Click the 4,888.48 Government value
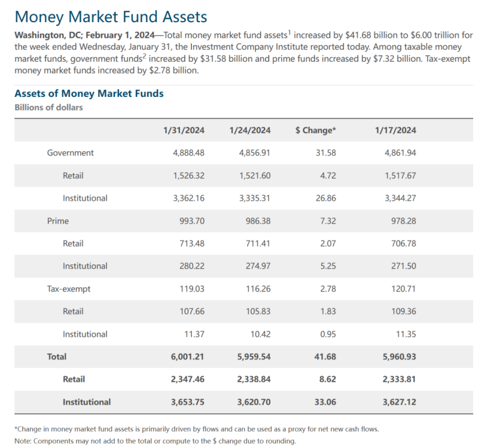 pos(188,153)
